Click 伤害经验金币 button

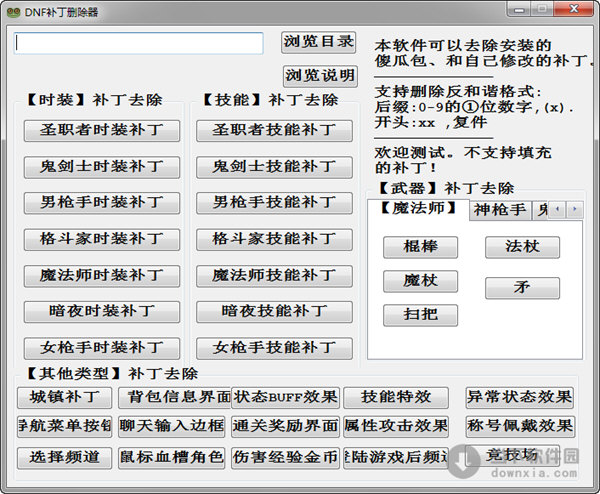[285, 458]
